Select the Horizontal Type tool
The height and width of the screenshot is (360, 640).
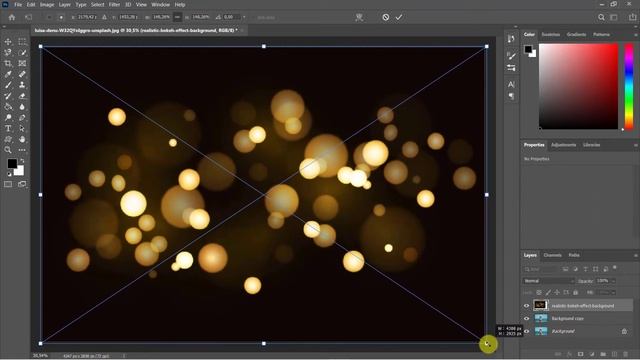pos(8,129)
